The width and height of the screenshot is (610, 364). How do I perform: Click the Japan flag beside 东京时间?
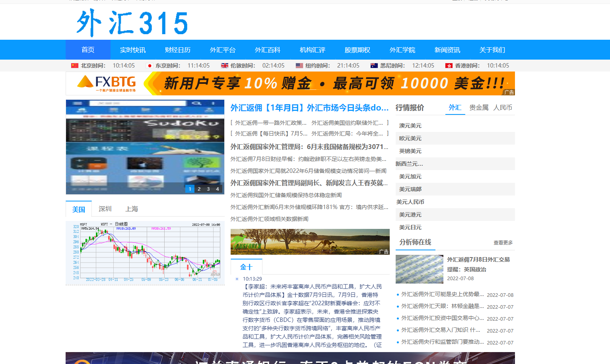[150, 66]
